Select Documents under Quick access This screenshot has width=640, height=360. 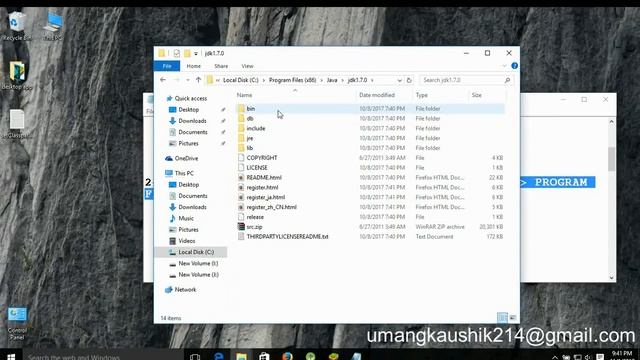[x=193, y=132]
